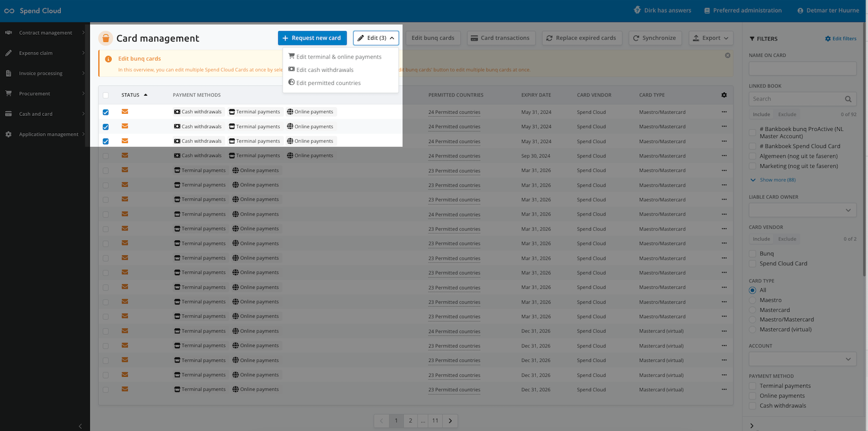Image resolution: width=868 pixels, height=431 pixels.
Task: Click the Procurement shopping cart icon
Action: point(8,93)
